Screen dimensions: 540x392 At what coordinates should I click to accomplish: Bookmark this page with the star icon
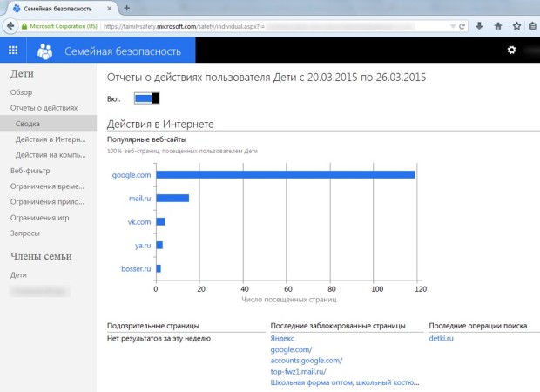click(x=516, y=26)
